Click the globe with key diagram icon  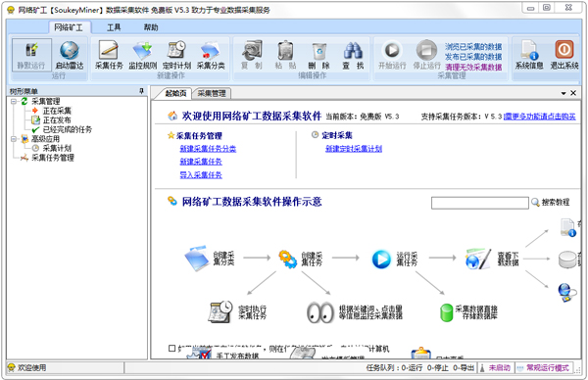pyautogui.click(x=566, y=292)
